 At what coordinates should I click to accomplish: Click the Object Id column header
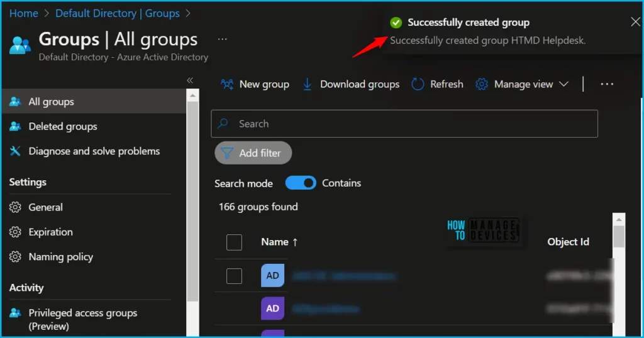568,242
